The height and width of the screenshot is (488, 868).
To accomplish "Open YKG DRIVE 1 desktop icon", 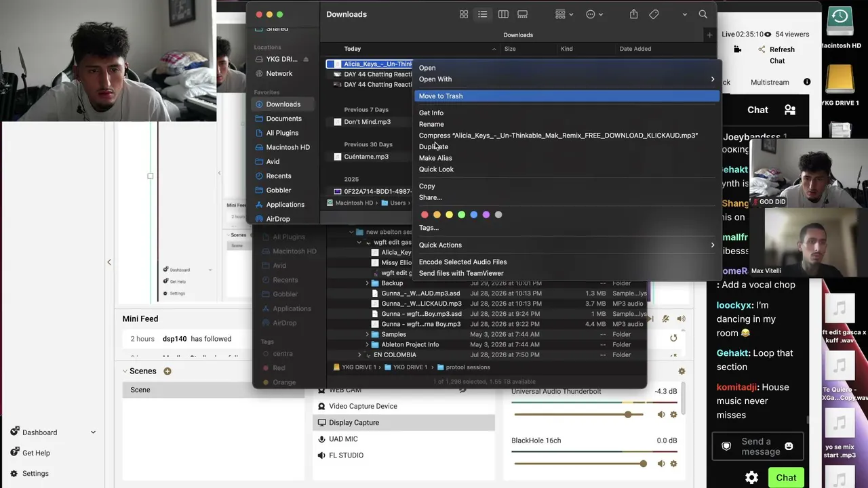I will click(x=840, y=81).
